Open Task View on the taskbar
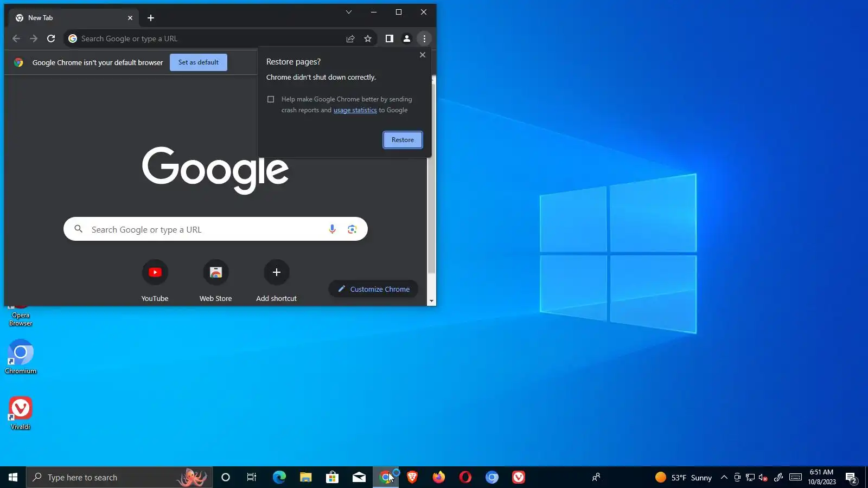 (252, 477)
